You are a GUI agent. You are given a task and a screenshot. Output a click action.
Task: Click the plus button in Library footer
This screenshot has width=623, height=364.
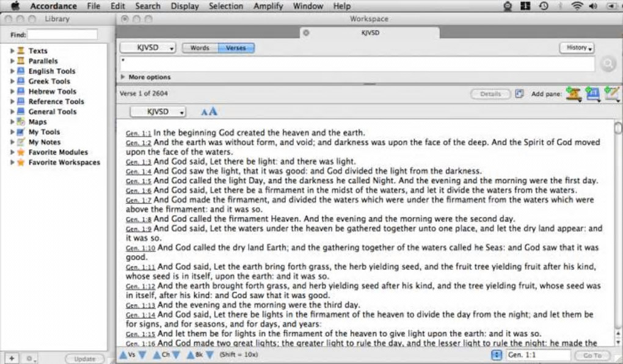coord(12,358)
